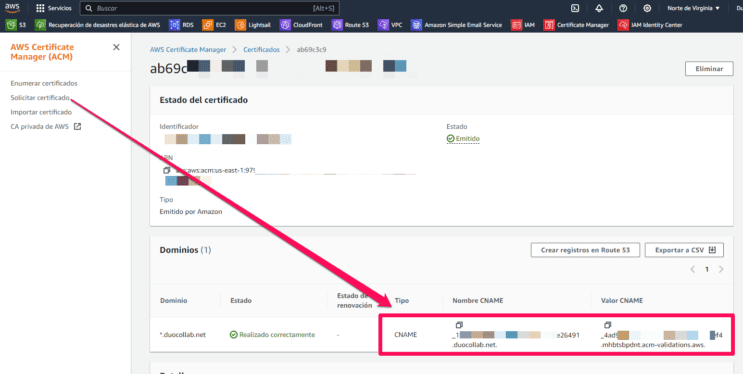Open the CloudFront shortcut

point(301,25)
